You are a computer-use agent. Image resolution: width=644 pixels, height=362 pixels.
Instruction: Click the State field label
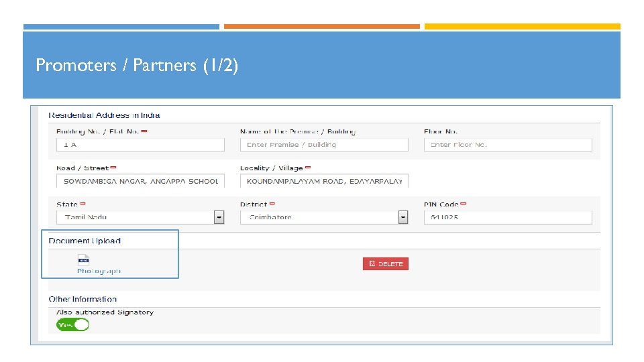point(67,204)
